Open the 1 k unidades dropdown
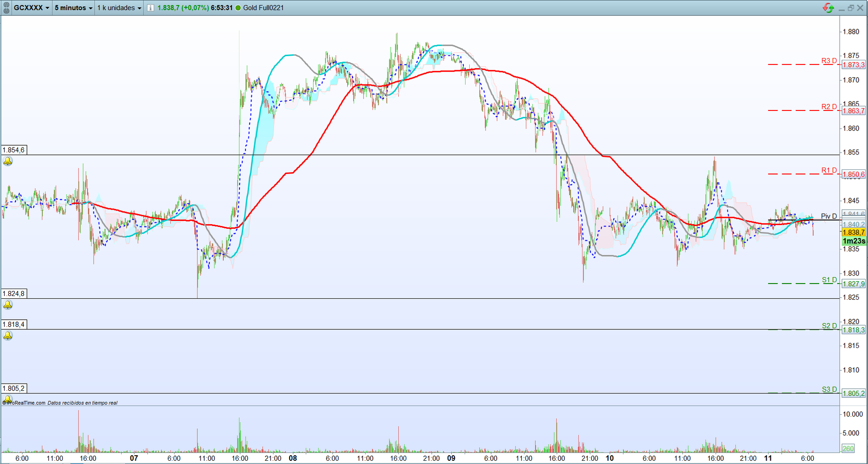The height and width of the screenshot is (464, 868). (x=119, y=8)
